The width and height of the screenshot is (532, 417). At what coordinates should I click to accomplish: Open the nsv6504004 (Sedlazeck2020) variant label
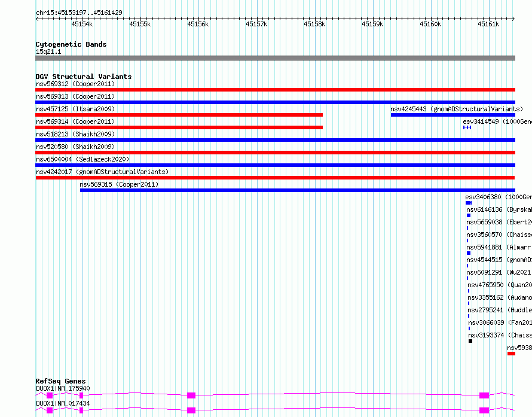point(82,159)
